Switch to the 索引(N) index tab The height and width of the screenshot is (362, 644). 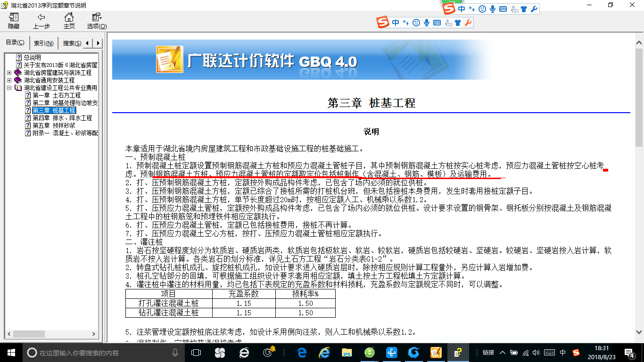43,43
